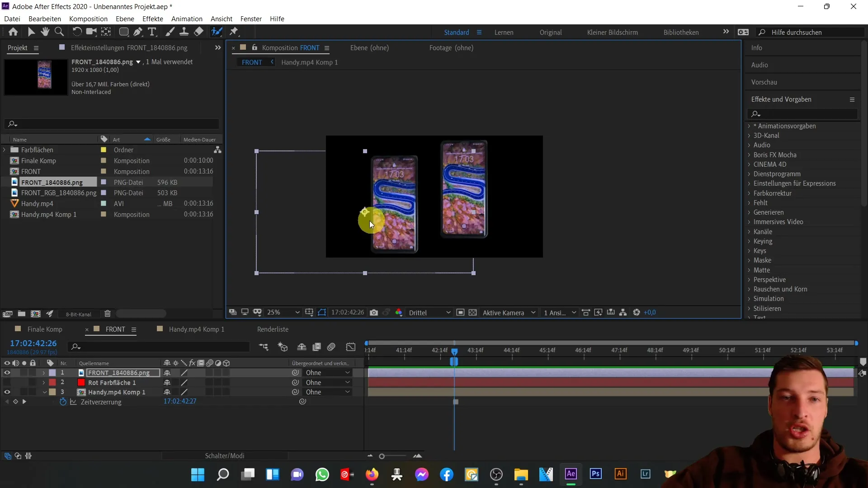868x488 pixels.
Task: Click the Camera/Snapshot icon in viewer
Action: pos(375,312)
